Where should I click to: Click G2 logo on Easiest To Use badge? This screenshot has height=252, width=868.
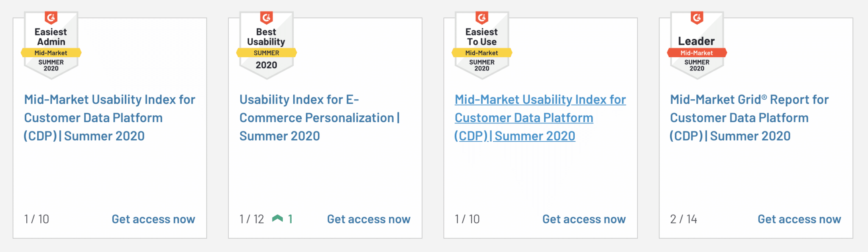(482, 18)
